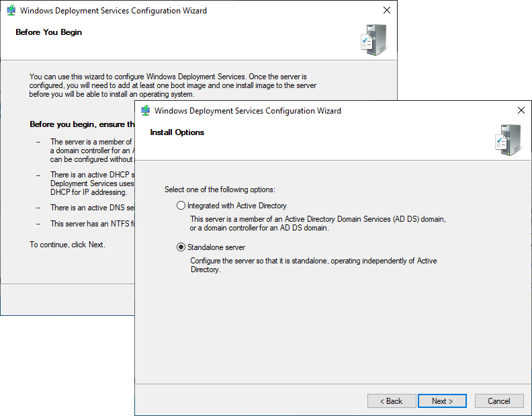
Task: Click the front wizard's title bar text
Action: click(248, 111)
